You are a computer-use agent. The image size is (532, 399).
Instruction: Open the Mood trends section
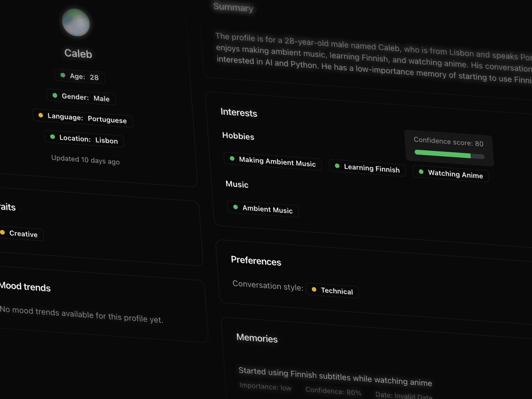click(25, 287)
